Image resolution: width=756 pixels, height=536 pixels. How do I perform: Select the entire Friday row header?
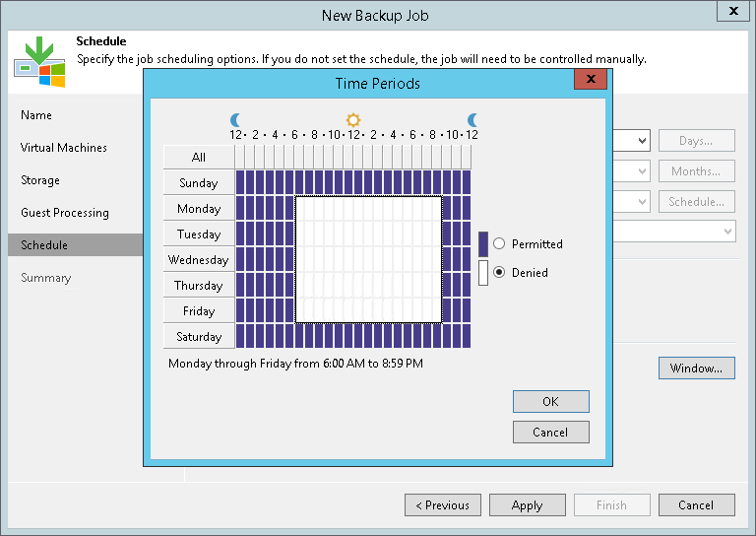[x=199, y=310]
